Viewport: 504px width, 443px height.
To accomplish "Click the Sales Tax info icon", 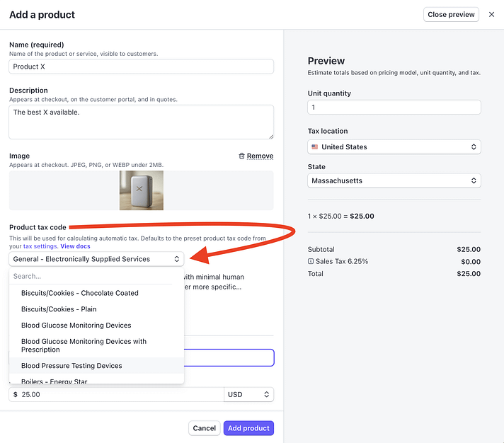I will (x=311, y=262).
